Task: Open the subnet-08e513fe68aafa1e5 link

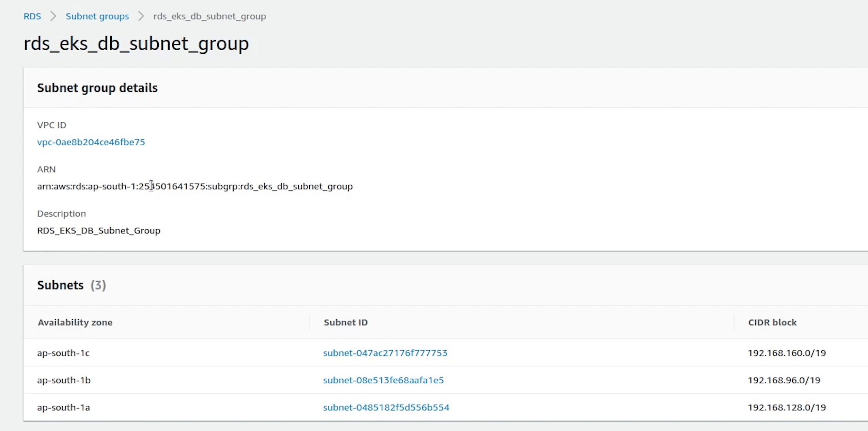Action: pyautogui.click(x=383, y=380)
